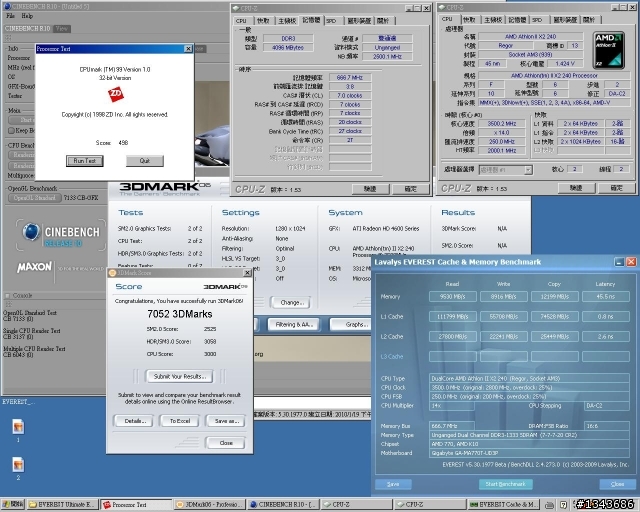
Task: Click L1 Cache Read 111799 MB/s field
Action: click(453, 316)
